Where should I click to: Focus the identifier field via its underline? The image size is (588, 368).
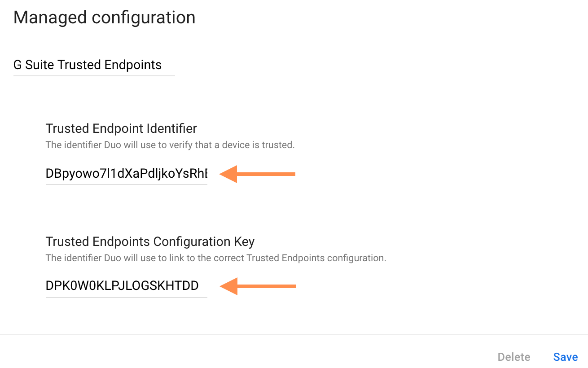pyautogui.click(x=126, y=183)
